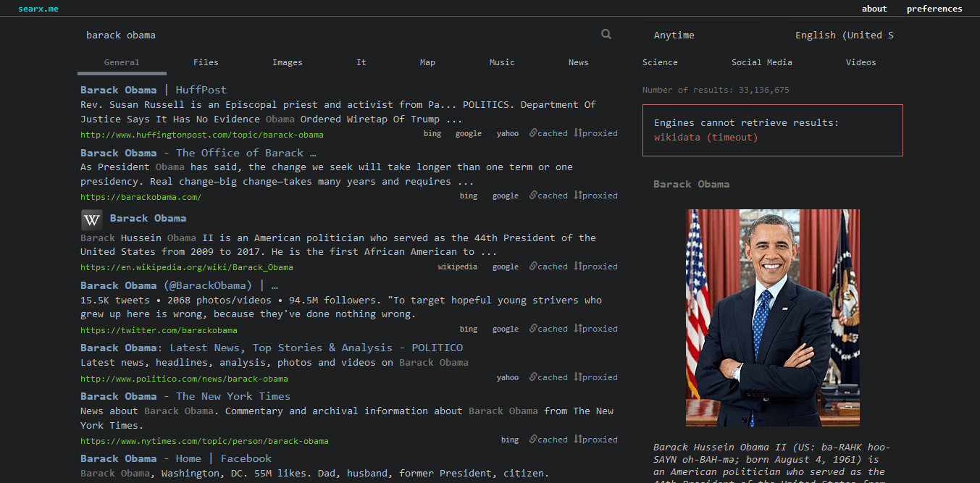Open the Home | Facebook result title
Image resolution: width=980 pixels, height=483 pixels.
pyautogui.click(x=176, y=458)
